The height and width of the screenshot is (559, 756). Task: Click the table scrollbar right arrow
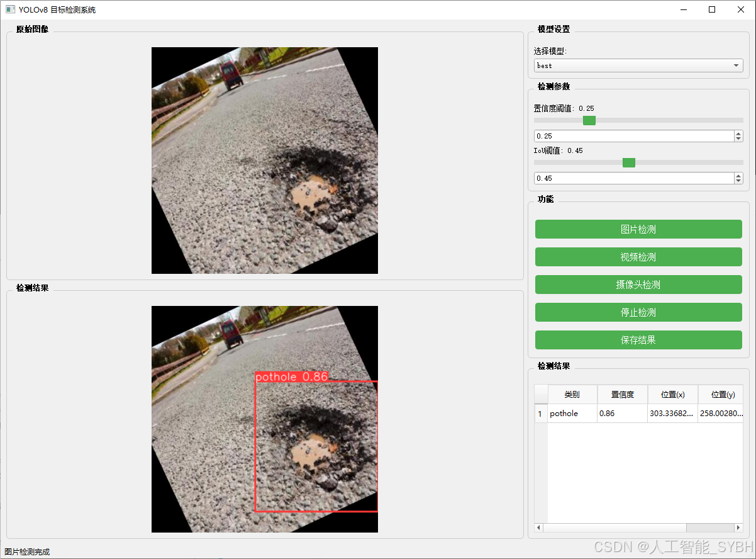click(738, 528)
